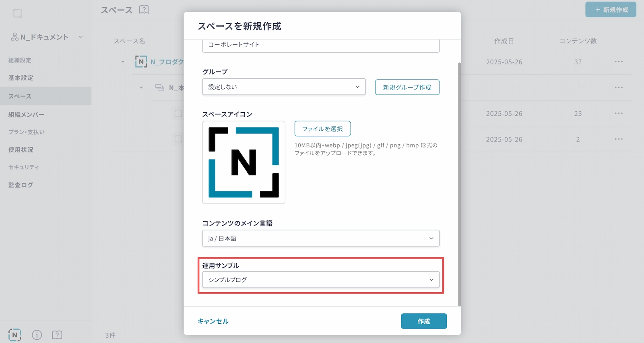Image resolution: width=644 pixels, height=343 pixels.
Task: Go to 組織メンバー in sidebar
Action: [x=27, y=115]
